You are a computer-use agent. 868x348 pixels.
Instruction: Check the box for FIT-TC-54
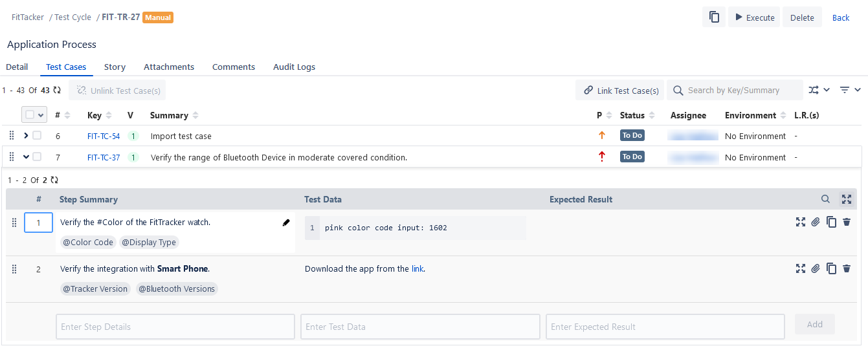(37, 136)
